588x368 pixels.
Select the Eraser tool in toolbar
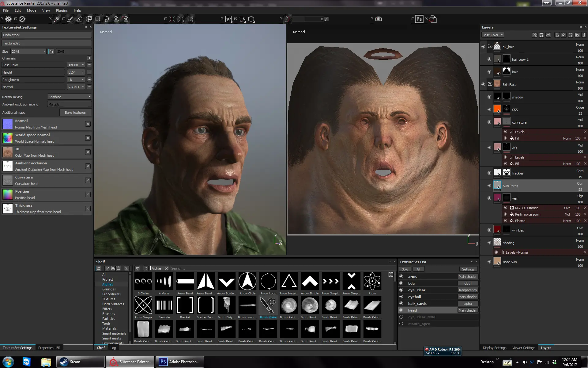pos(79,19)
